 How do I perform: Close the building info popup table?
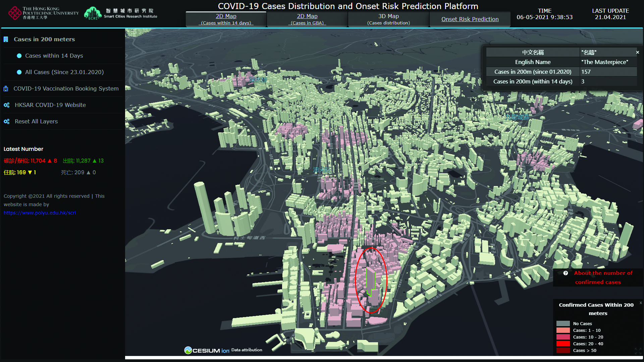(x=637, y=52)
